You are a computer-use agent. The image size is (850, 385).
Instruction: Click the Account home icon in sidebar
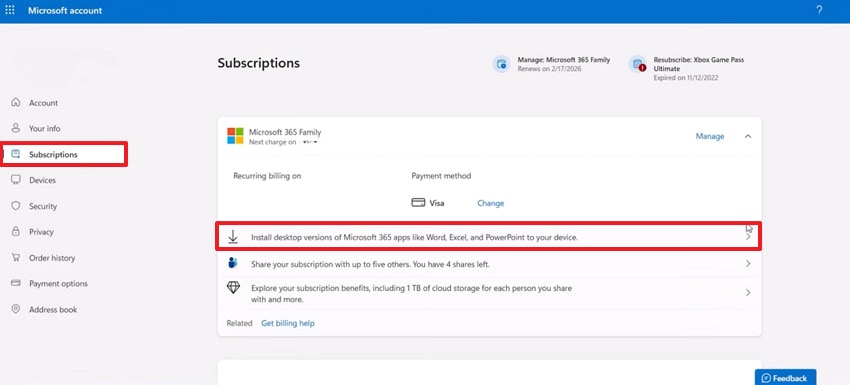point(16,102)
